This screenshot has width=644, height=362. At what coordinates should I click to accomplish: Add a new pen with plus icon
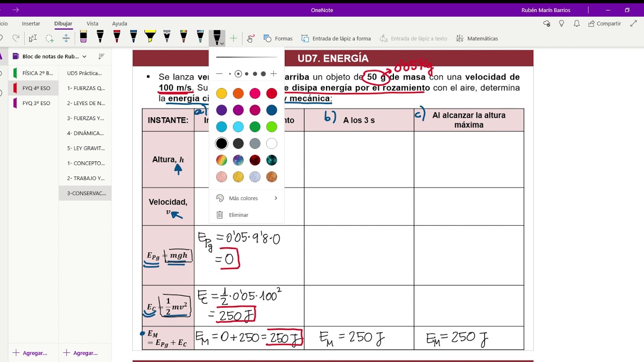point(233,38)
